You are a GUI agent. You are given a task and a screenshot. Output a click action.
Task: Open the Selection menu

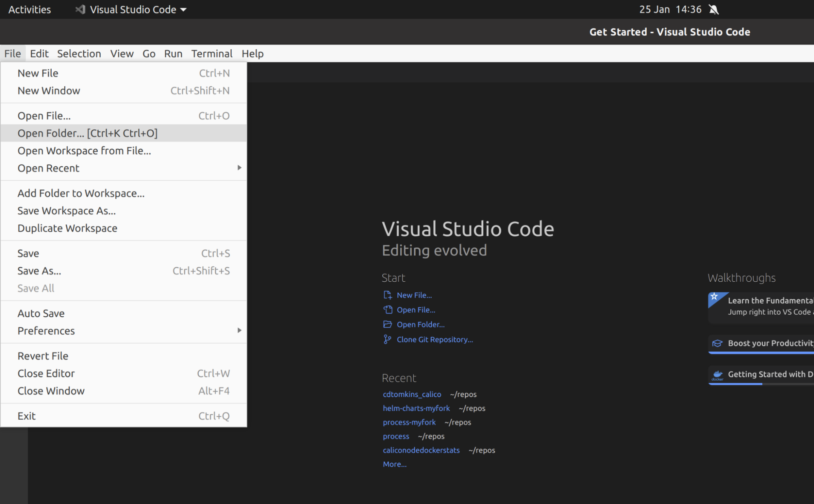tap(79, 53)
